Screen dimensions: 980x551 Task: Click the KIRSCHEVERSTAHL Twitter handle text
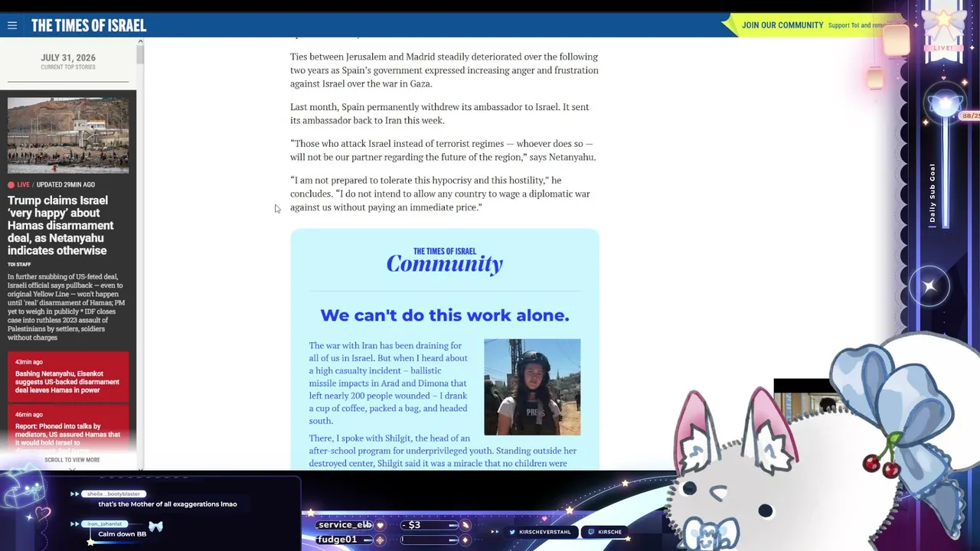(545, 532)
